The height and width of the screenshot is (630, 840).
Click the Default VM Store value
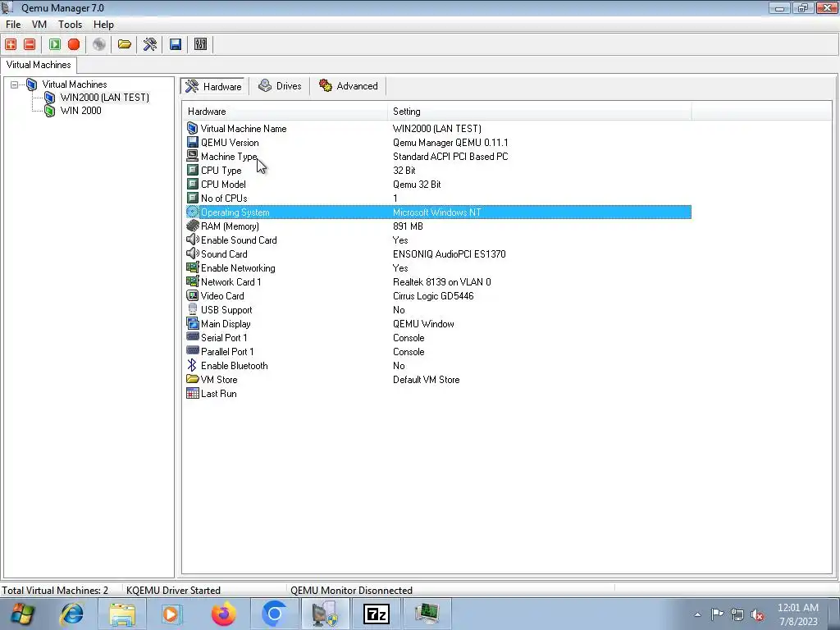tap(426, 379)
